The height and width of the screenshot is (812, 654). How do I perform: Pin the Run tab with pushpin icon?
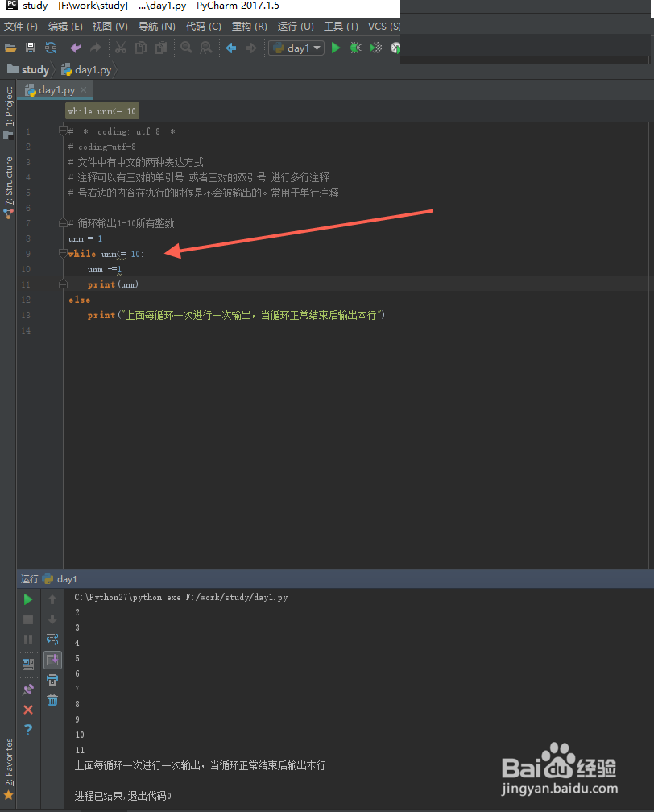coord(28,690)
